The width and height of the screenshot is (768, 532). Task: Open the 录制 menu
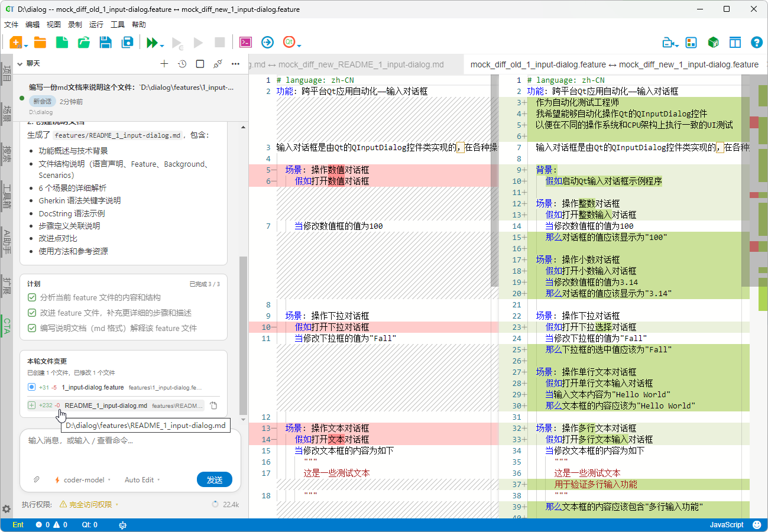pyautogui.click(x=75, y=25)
